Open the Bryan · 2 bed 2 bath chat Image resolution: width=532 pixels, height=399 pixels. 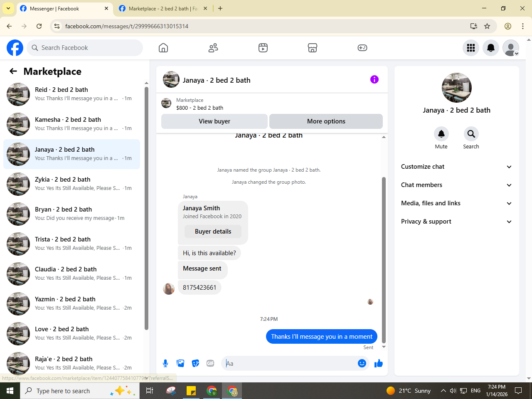71,214
